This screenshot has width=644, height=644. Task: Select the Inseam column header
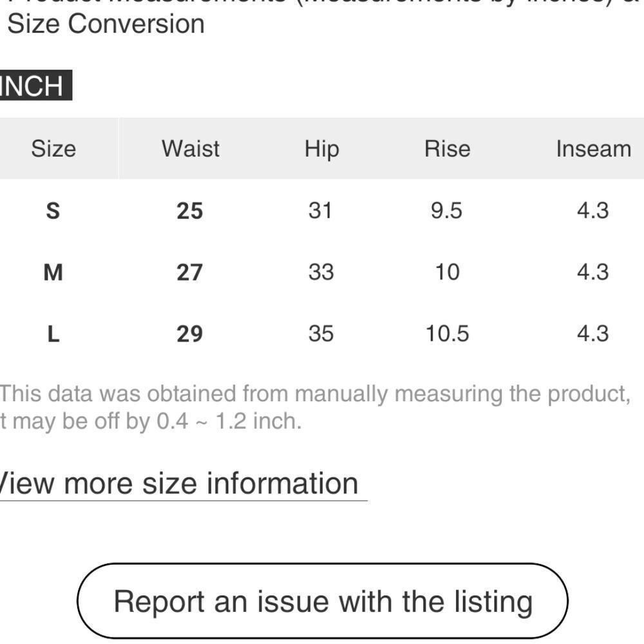(x=594, y=149)
